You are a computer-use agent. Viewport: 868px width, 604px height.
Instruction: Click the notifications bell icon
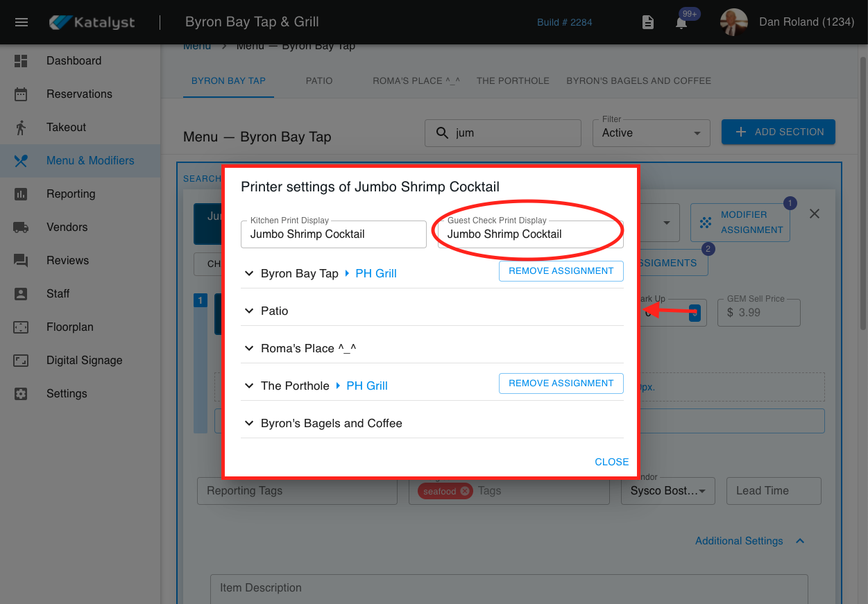681,23
